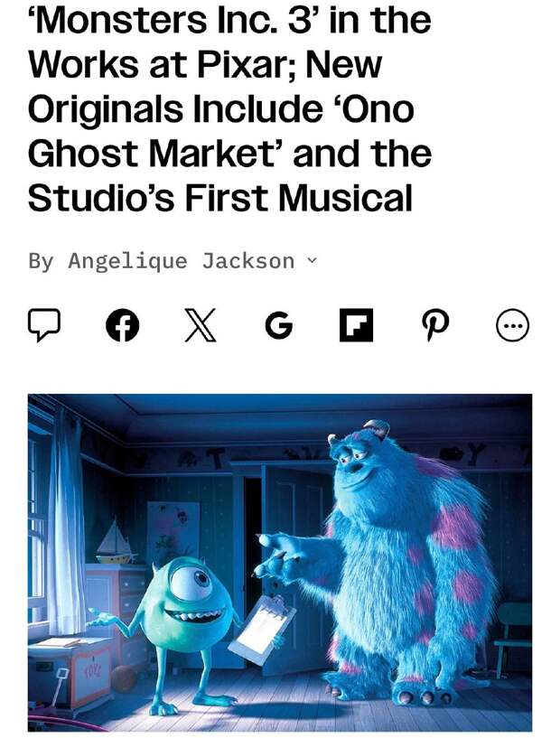
Task: Expand the author details chevron
Action: (312, 260)
